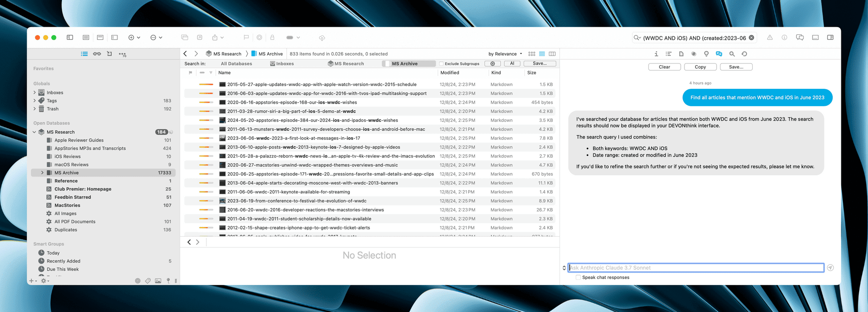Image resolution: width=868 pixels, height=312 pixels.
Task: Select the extras dots sidebar icon
Action: [122, 54]
